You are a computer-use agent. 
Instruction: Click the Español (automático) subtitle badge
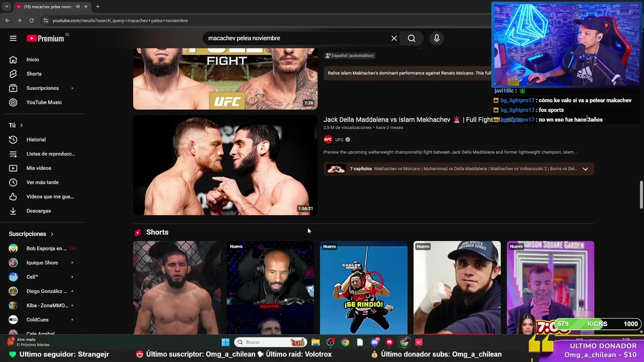pos(350,55)
